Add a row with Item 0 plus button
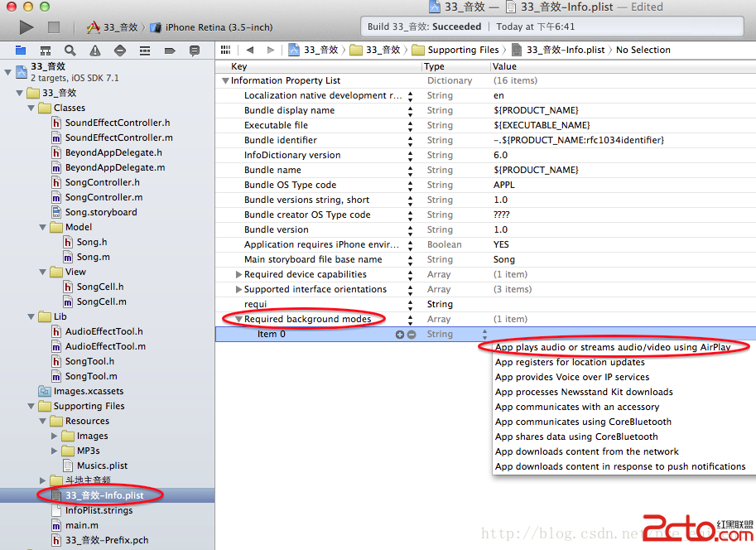 coord(400,335)
